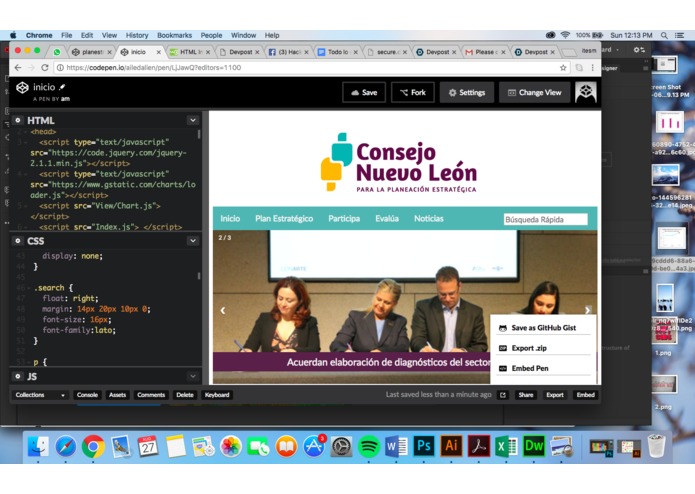Image resolution: width=695 pixels, height=494 pixels.
Task: Open Excel from the dock
Action: (506, 446)
